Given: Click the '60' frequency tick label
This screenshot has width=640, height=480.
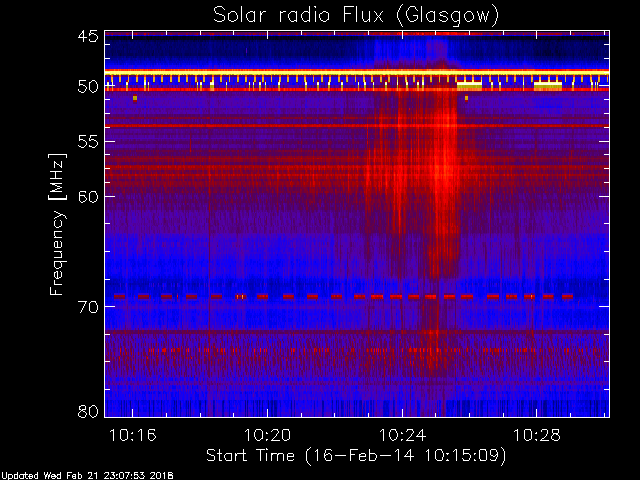Looking at the screenshot, I should pos(88,197).
